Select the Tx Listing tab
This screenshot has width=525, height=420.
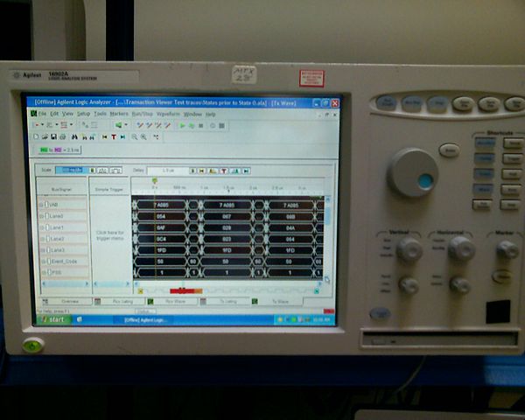pyautogui.click(x=227, y=300)
